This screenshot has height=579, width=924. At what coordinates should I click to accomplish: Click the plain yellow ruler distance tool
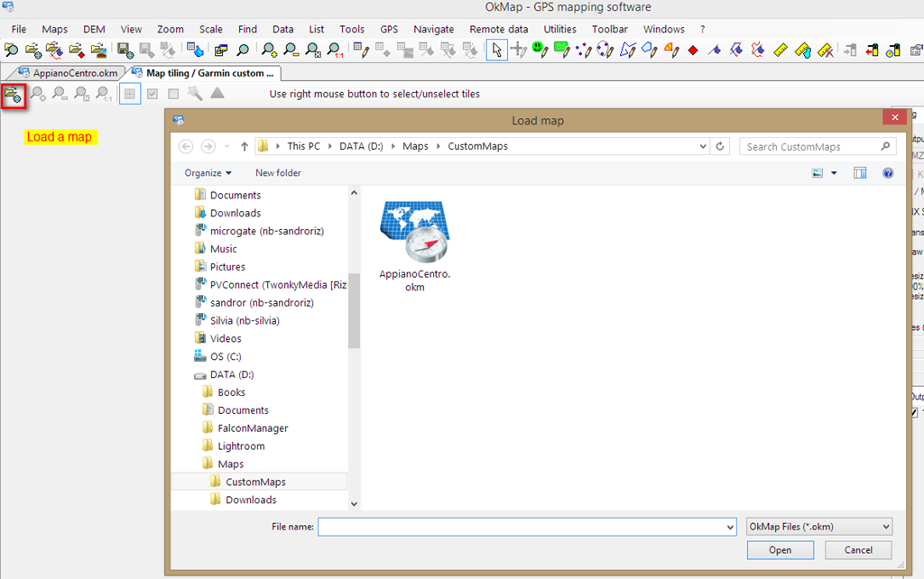[x=781, y=51]
